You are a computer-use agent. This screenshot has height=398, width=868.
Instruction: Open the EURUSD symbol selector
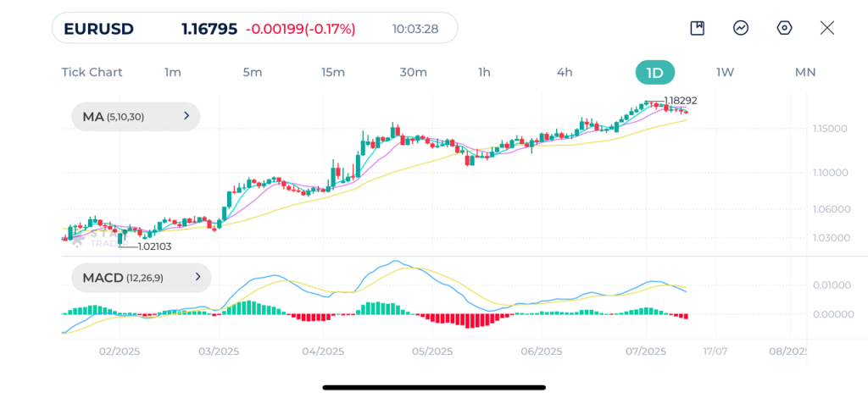click(x=99, y=29)
